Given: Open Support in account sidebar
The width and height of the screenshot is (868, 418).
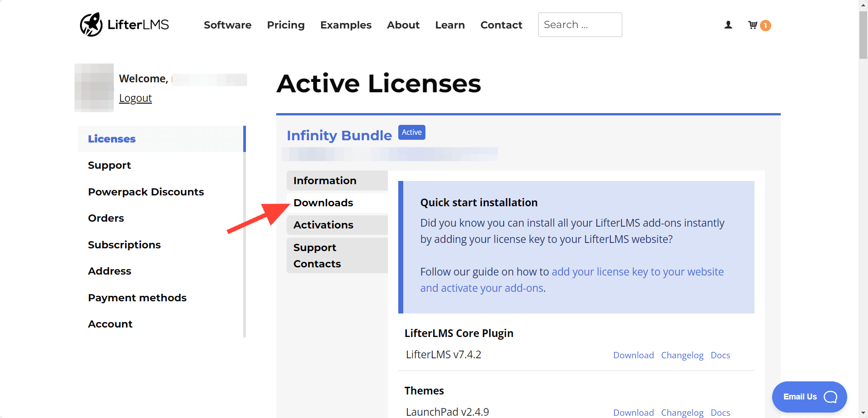Looking at the screenshot, I should tap(109, 165).
